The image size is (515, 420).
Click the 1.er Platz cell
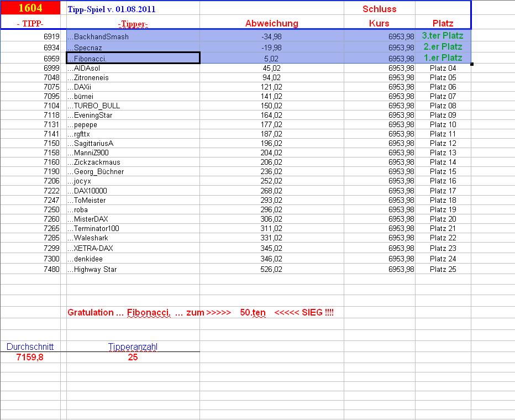pos(443,58)
